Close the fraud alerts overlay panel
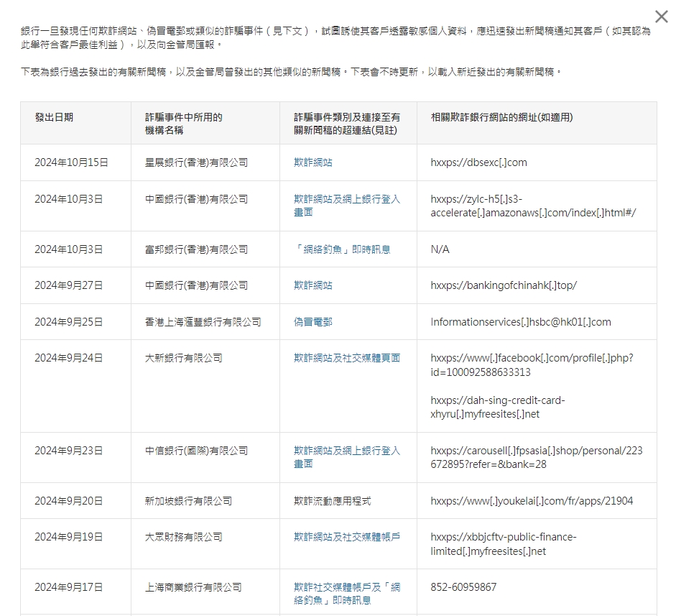Viewport: 676px width, 616px height. pos(661,17)
